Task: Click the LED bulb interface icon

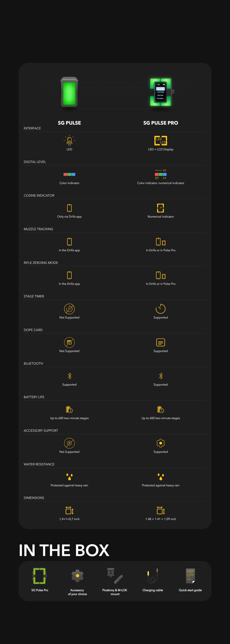Action: 69,141
